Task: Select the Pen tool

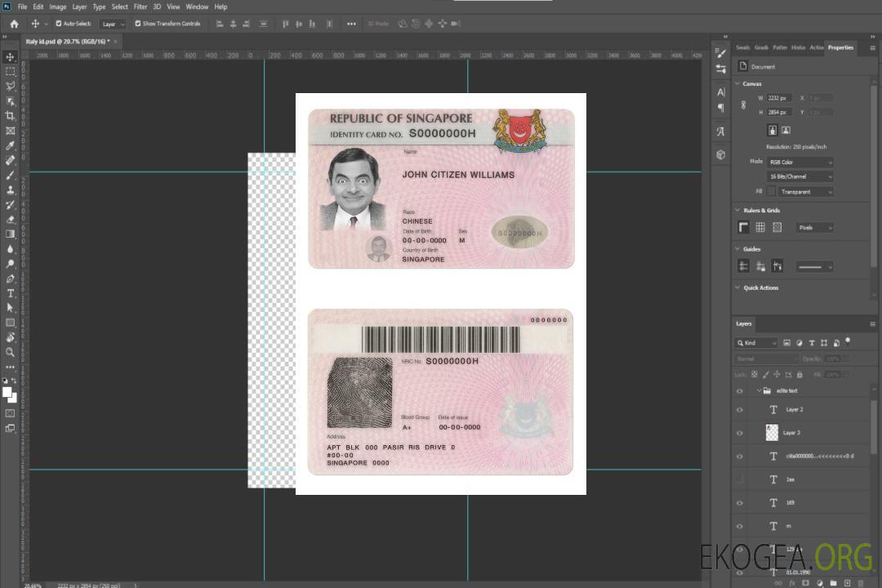Action: (x=10, y=278)
